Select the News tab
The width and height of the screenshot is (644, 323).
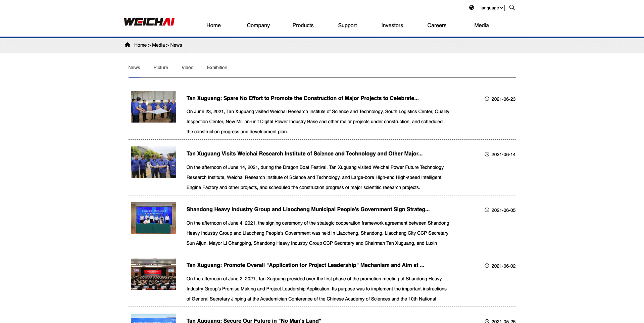pos(134,67)
